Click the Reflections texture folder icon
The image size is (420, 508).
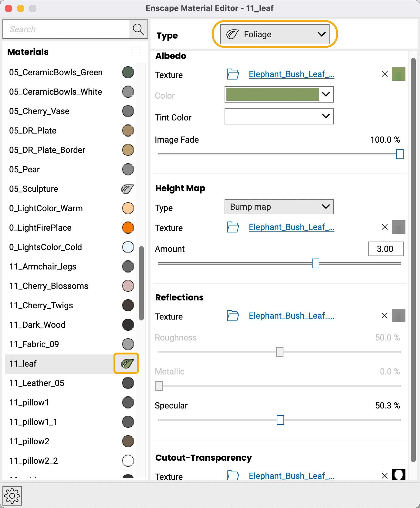coord(233,316)
